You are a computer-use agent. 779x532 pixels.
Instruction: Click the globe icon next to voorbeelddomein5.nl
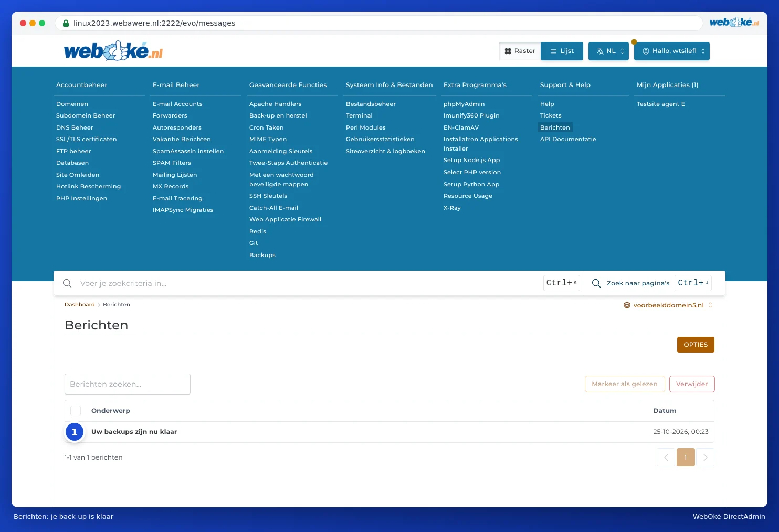pyautogui.click(x=627, y=305)
